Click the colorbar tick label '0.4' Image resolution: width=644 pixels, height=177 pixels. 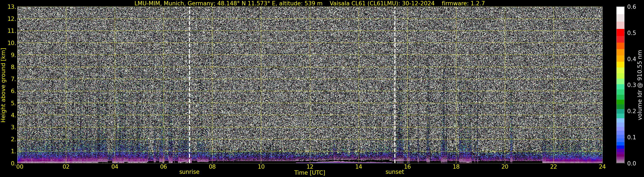pos(632,59)
